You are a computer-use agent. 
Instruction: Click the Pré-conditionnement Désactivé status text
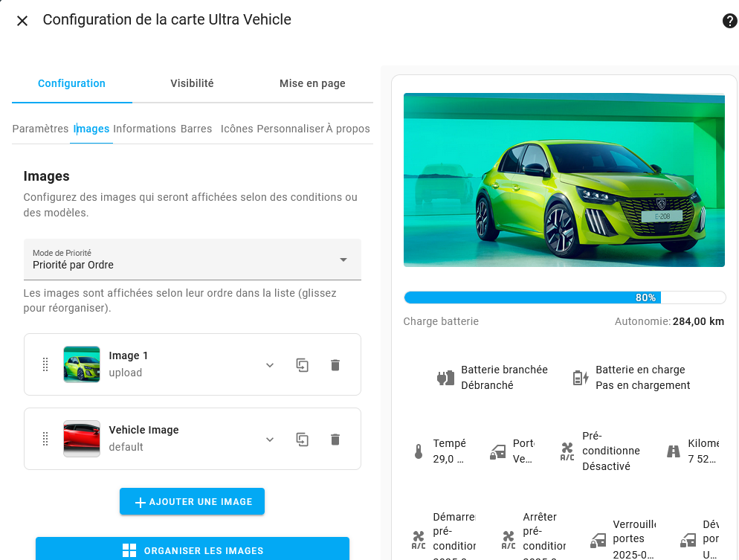[606, 466]
